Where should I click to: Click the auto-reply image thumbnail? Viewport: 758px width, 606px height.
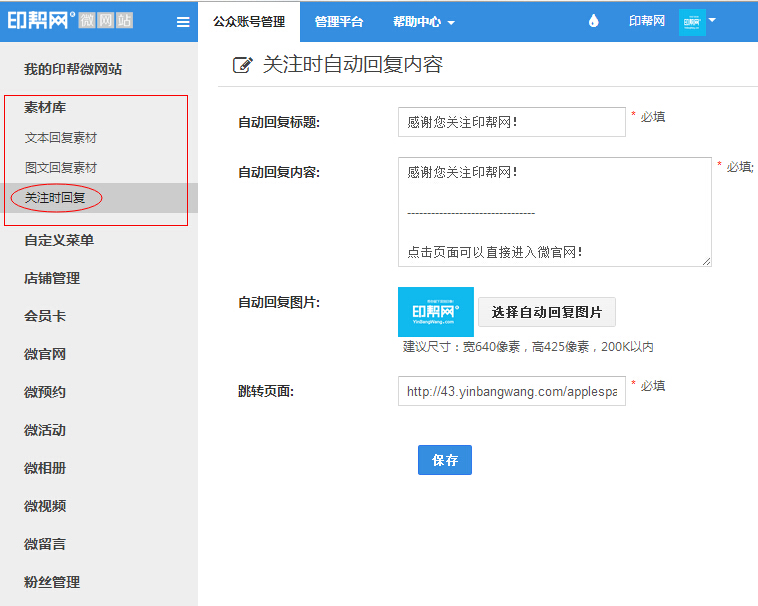coord(435,312)
